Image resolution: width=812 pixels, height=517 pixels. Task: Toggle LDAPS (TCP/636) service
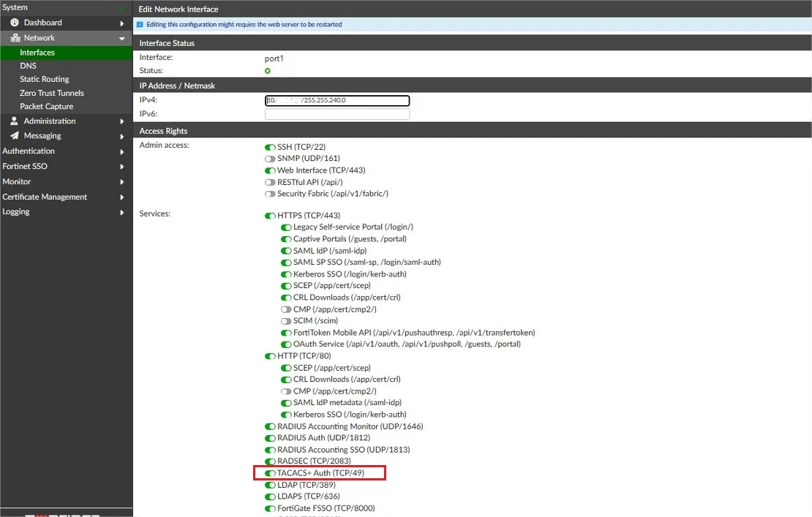point(270,497)
